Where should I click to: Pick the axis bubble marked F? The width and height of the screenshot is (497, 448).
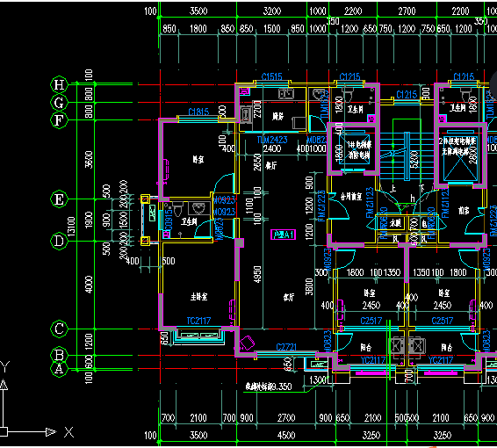pos(59,120)
